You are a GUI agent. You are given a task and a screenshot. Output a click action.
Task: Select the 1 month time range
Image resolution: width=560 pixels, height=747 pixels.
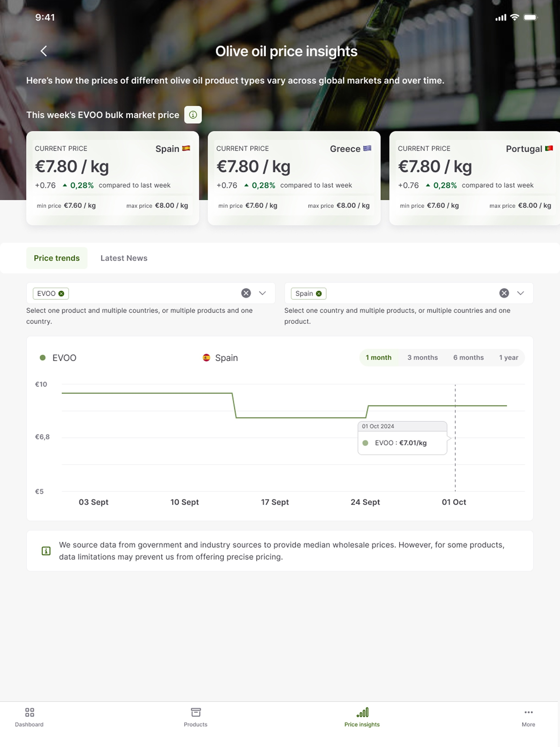(x=378, y=358)
